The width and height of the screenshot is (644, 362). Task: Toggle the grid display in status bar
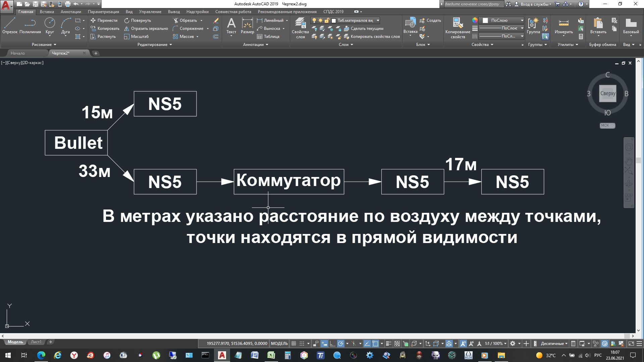click(294, 344)
